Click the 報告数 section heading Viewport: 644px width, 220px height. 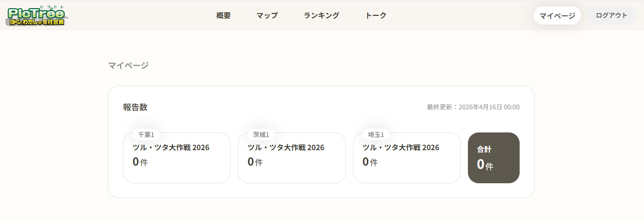click(135, 108)
